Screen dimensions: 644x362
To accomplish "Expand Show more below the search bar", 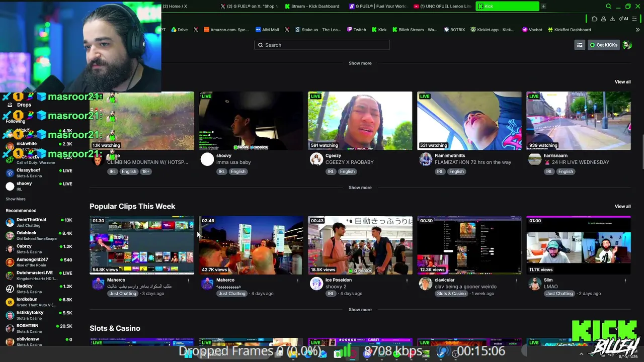I will [x=360, y=63].
